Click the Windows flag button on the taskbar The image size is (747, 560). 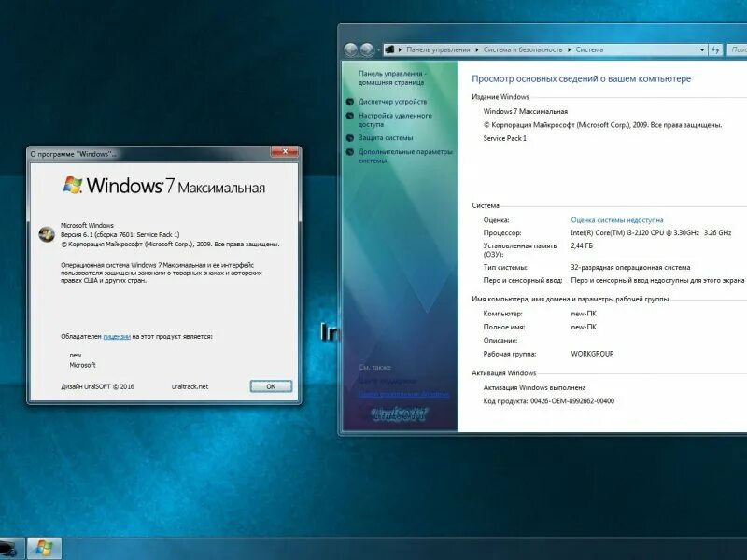coord(44,548)
